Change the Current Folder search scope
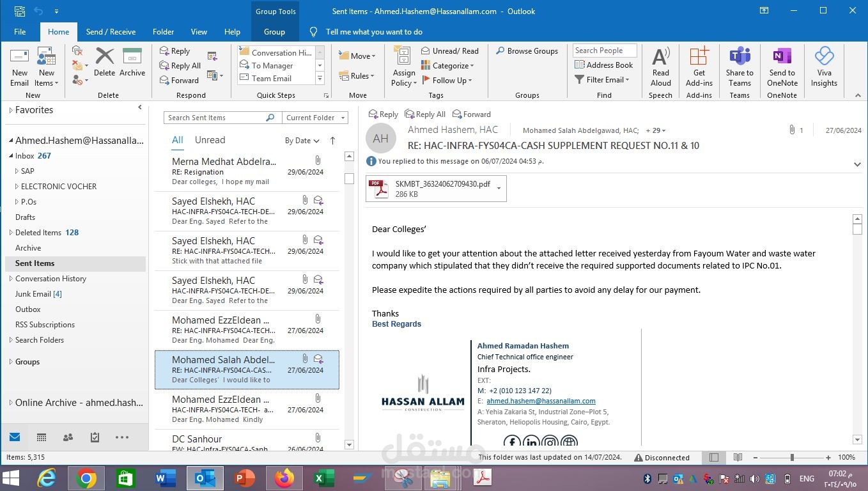The height and width of the screenshot is (491, 868). click(x=316, y=118)
